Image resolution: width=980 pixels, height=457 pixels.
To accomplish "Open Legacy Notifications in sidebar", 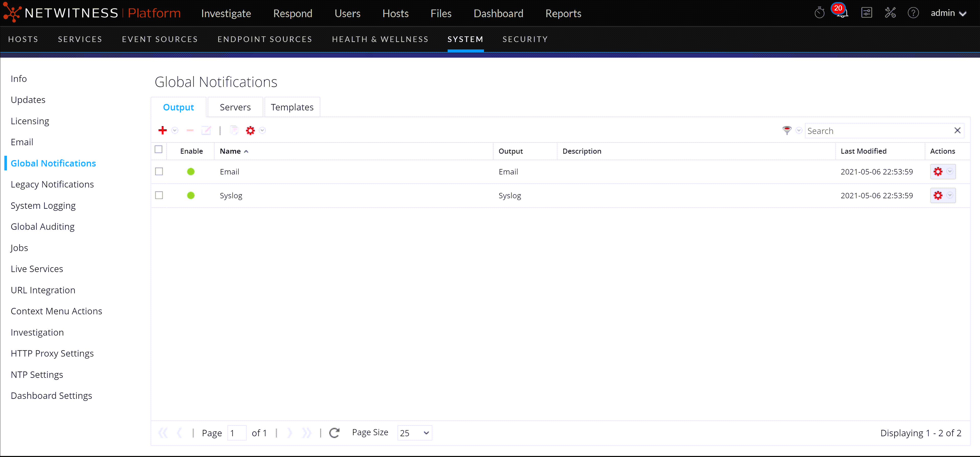I will coord(52,184).
